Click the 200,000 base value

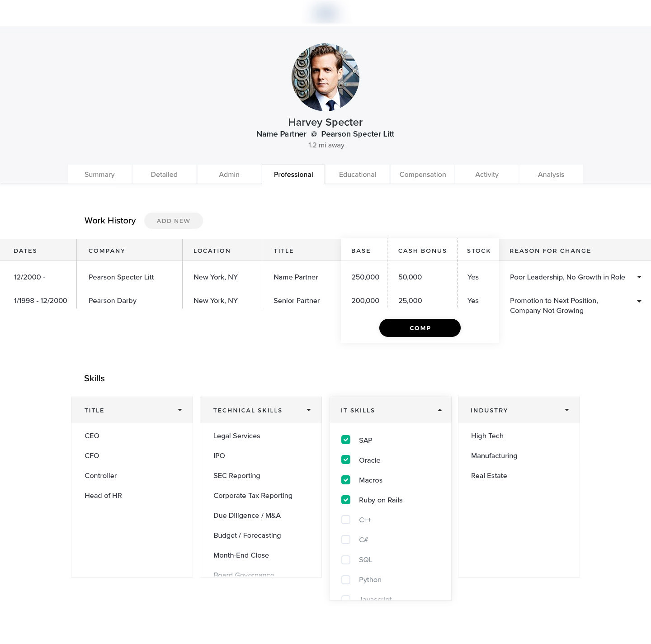(x=365, y=301)
